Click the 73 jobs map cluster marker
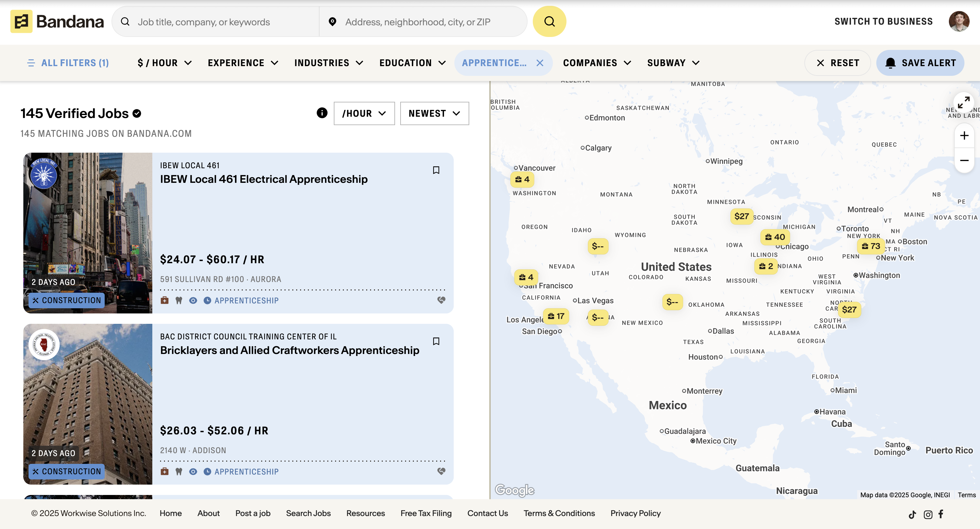Image resolution: width=980 pixels, height=529 pixels. (870, 246)
